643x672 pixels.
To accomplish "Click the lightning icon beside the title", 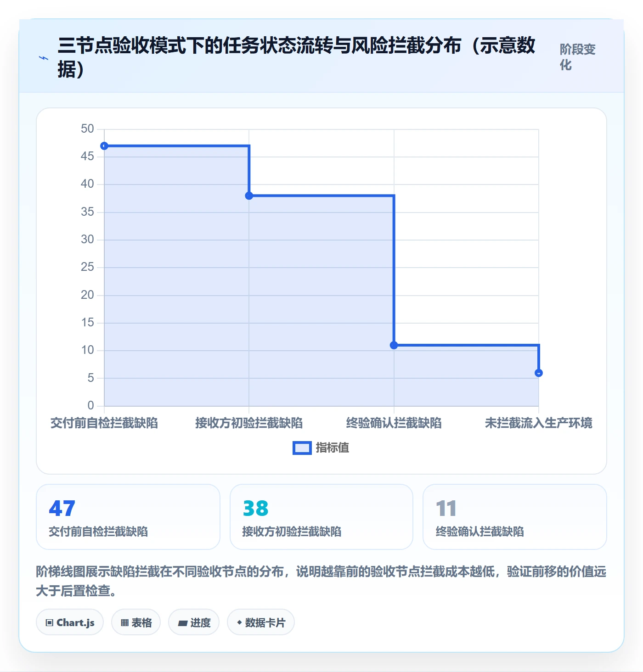I will [x=43, y=58].
